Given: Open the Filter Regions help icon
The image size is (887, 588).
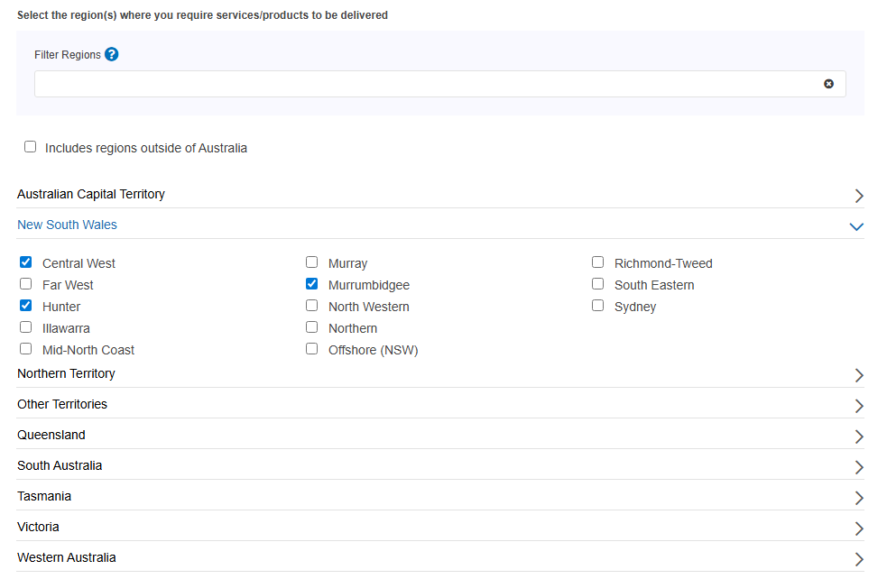Looking at the screenshot, I should point(112,54).
